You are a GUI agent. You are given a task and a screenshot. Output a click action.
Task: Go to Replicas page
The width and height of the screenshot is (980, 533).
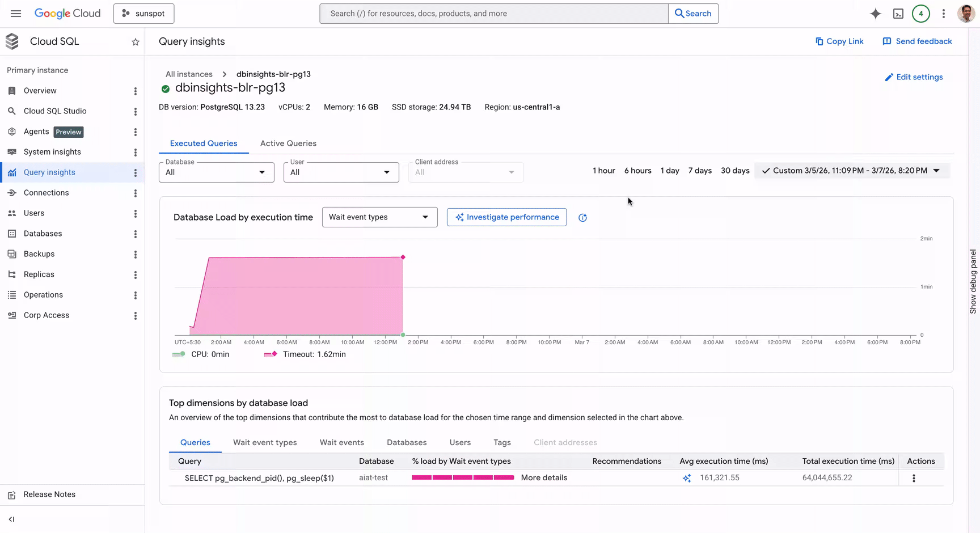point(39,274)
